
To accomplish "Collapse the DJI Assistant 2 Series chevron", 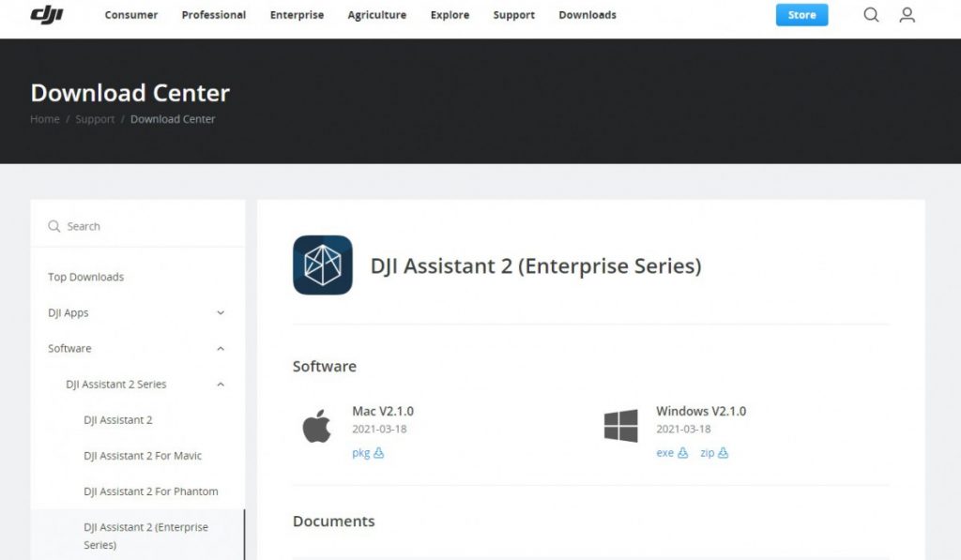I will tap(221, 385).
